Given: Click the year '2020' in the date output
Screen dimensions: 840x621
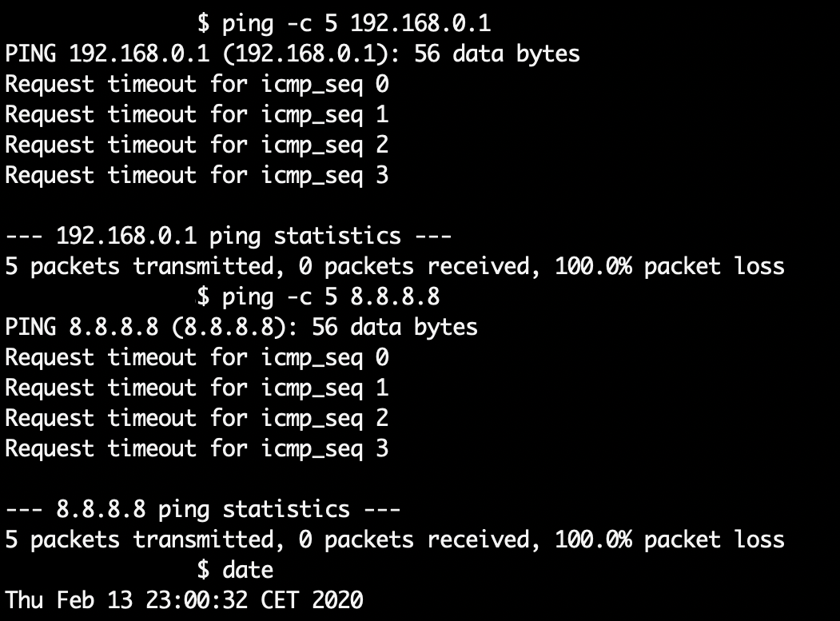Looking at the screenshot, I should pyautogui.click(x=337, y=600).
